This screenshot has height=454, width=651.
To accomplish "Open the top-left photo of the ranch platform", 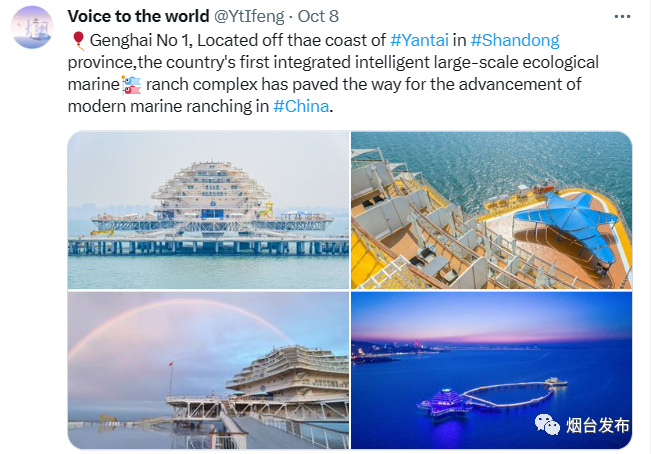I will [208, 210].
